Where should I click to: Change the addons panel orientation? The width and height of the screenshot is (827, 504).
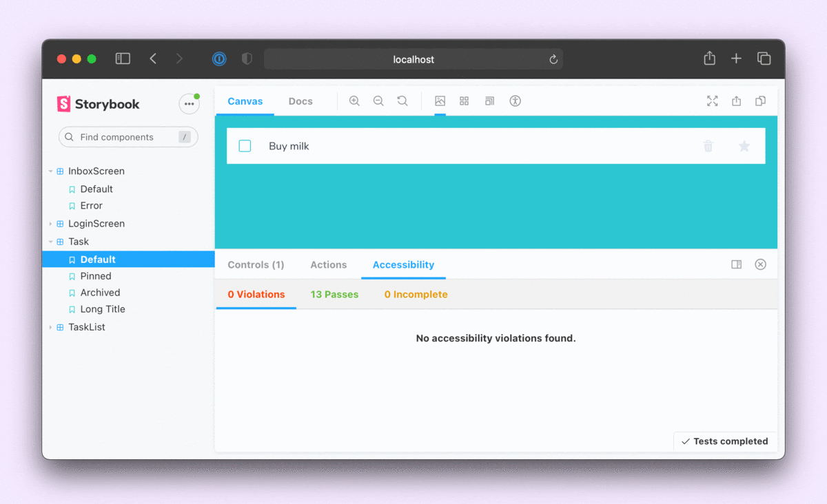click(x=736, y=264)
